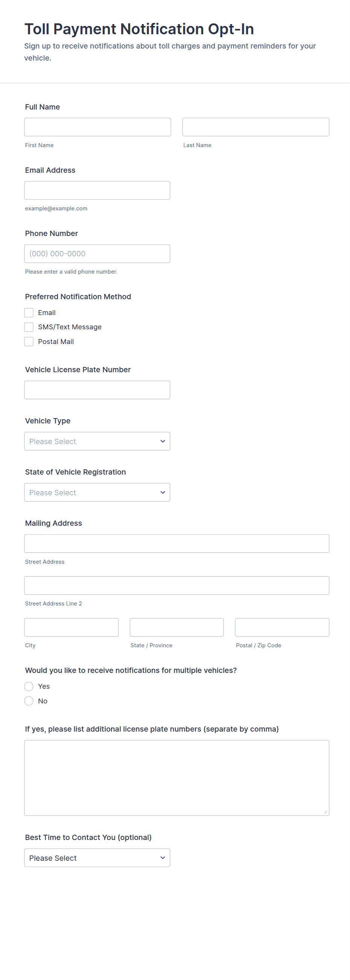Check the Email notification checkbox

[x=29, y=313]
